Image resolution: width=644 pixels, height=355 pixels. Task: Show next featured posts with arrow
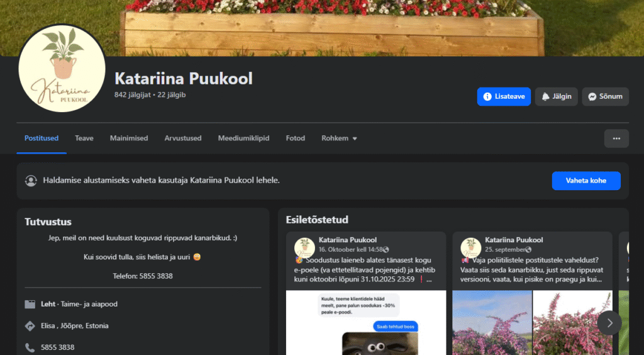pyautogui.click(x=609, y=323)
